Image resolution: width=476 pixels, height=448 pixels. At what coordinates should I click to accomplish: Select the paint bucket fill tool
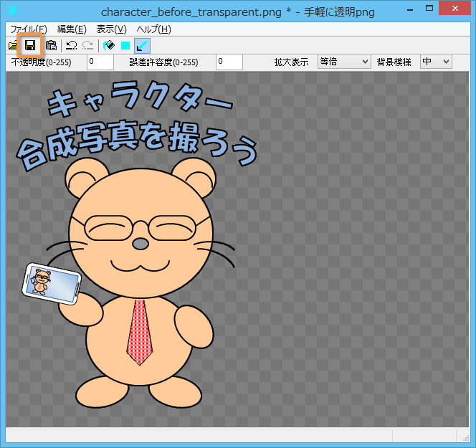coord(109,45)
